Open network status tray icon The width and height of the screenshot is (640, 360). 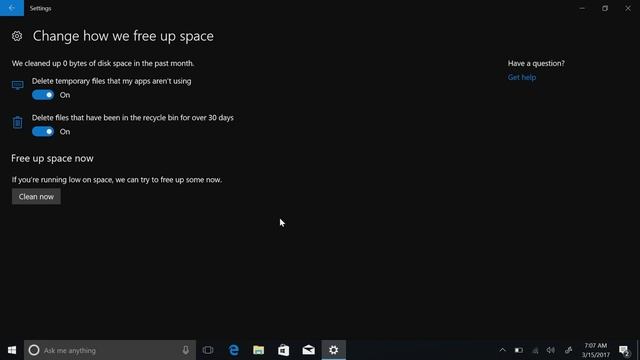coord(535,350)
